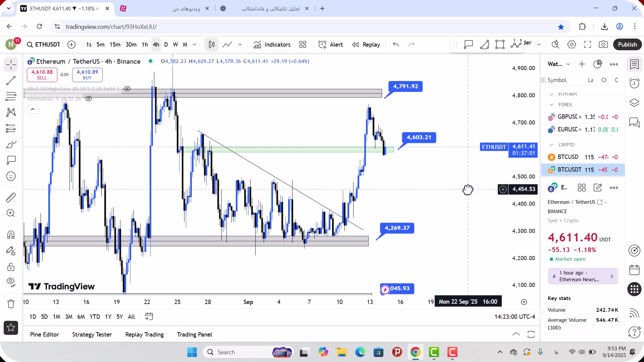Take a chart snapshot with camera
The width and height of the screenshot is (644, 362).
point(603,45)
